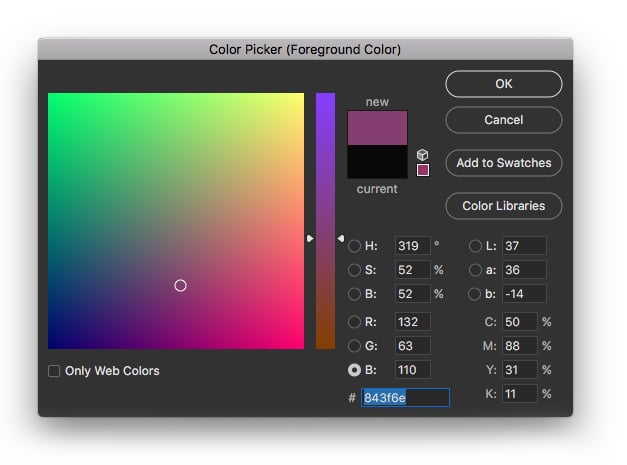Enable Only Web Colors checkbox

[x=54, y=371]
